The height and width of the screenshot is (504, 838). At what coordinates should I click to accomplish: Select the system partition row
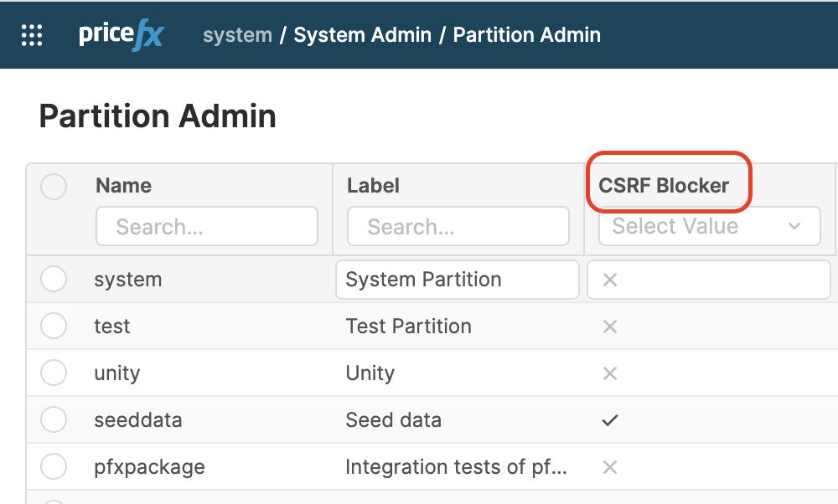[x=54, y=279]
